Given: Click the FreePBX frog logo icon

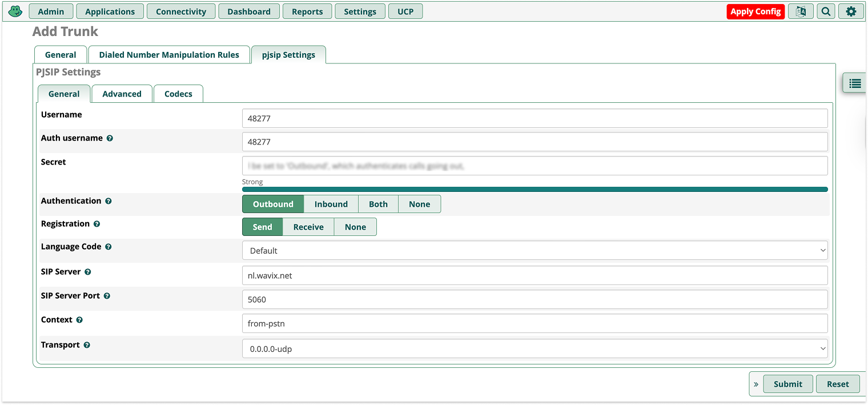Looking at the screenshot, I should coord(15,11).
